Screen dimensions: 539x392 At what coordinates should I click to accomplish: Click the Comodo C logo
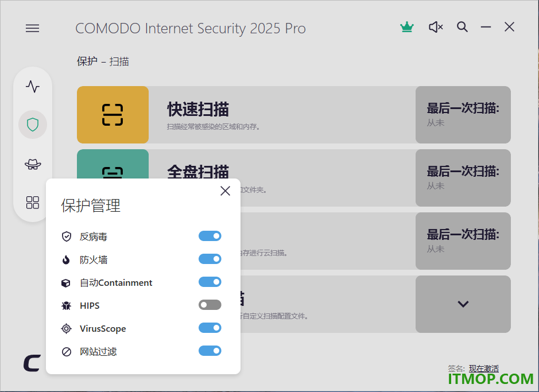[x=32, y=363]
